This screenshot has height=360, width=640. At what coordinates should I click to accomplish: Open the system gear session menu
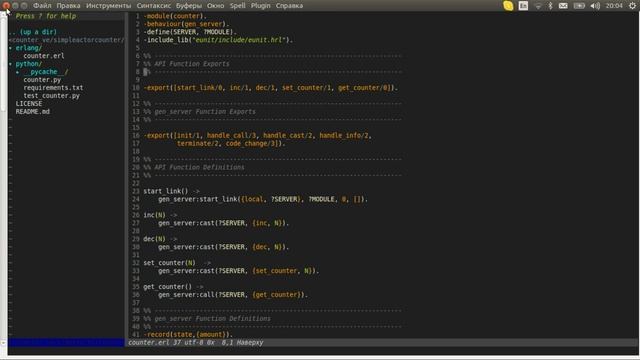[x=633, y=6]
